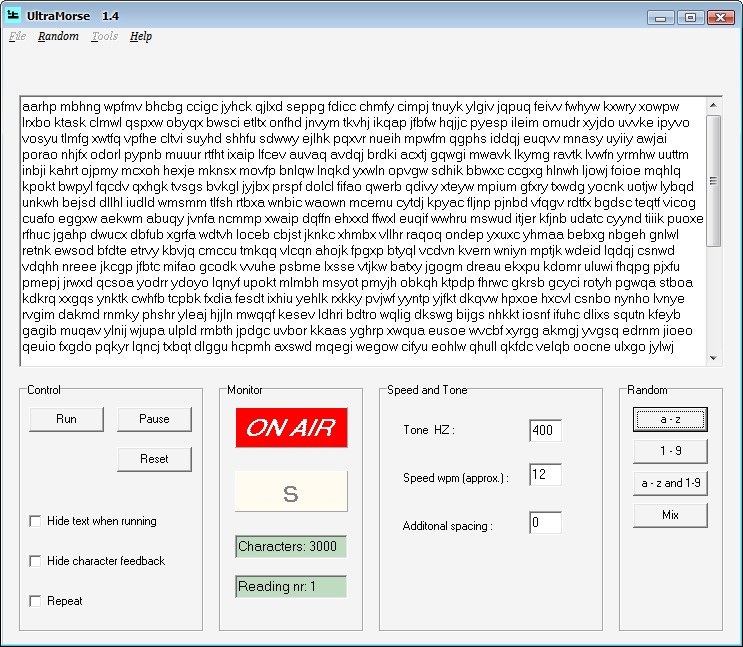Start playback with the Run button
Viewport: 743px width, 647px height.
tap(66, 419)
